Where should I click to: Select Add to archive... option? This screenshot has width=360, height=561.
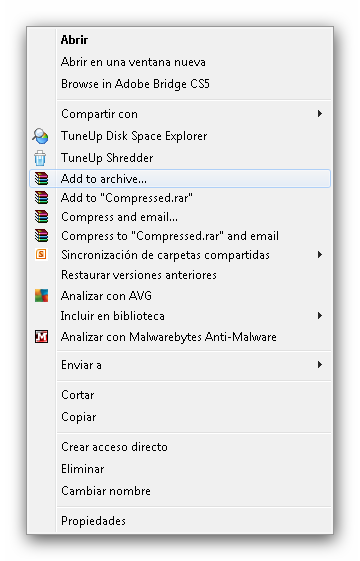pos(180,179)
